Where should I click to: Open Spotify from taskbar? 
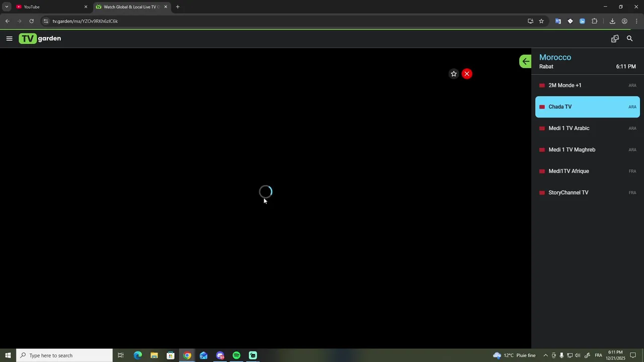236,355
